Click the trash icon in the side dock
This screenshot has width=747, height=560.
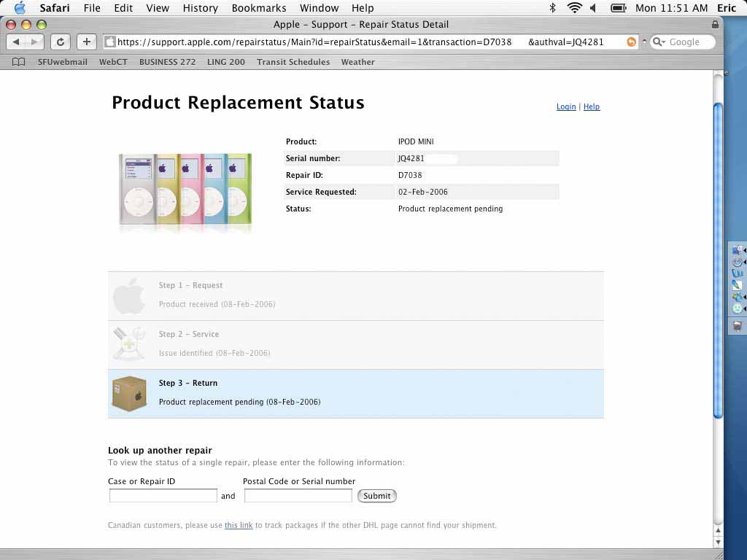(737, 326)
